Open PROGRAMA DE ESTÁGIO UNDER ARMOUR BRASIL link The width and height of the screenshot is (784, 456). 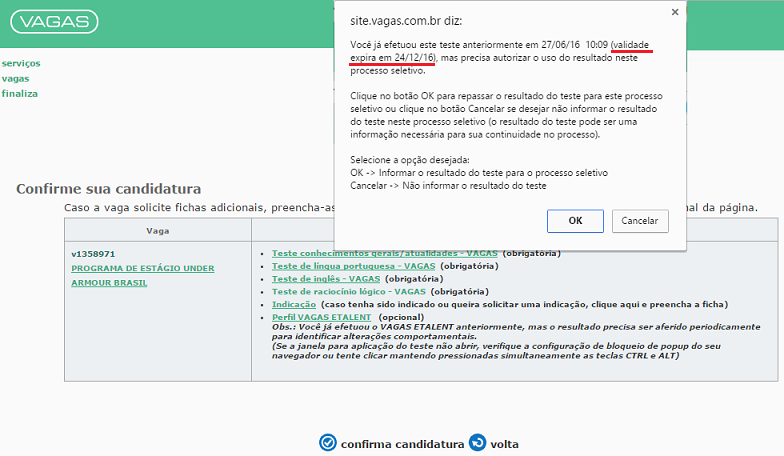coord(142,276)
